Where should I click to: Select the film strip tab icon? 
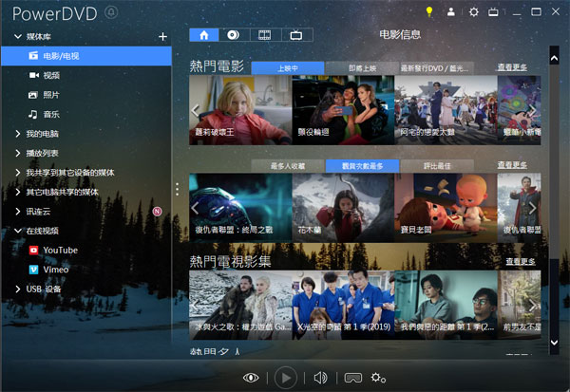pyautogui.click(x=265, y=35)
